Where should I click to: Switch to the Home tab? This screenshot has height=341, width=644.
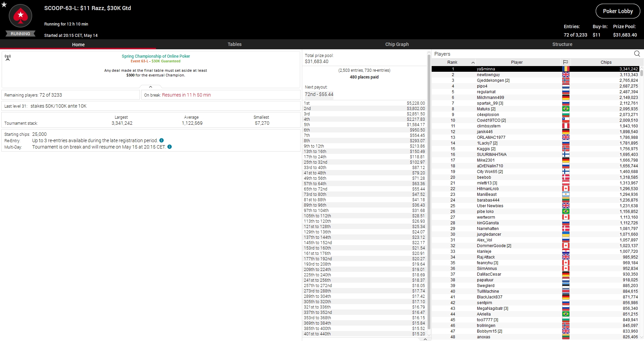78,44
